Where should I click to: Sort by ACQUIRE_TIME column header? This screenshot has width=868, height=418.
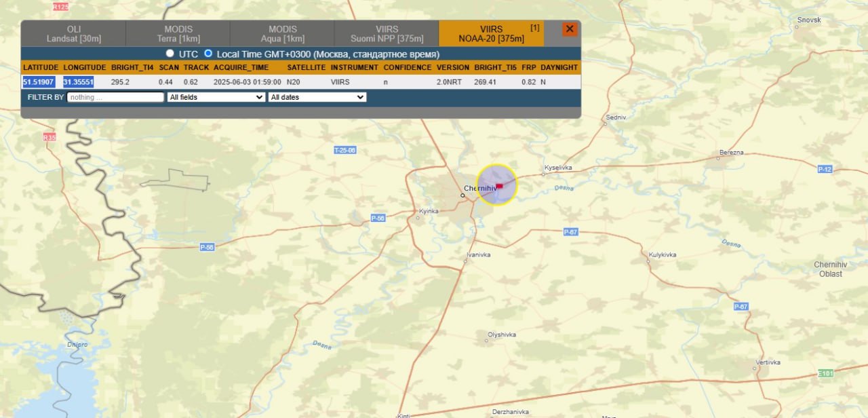[241, 68]
